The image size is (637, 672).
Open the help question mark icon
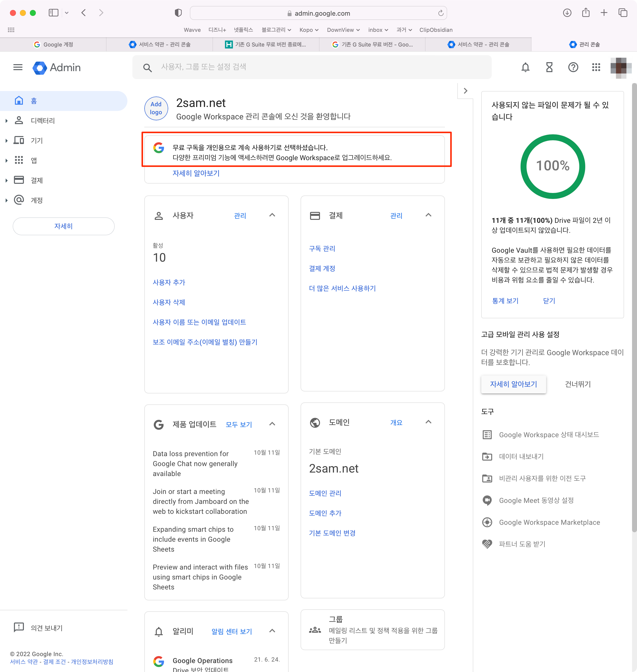pyautogui.click(x=573, y=67)
